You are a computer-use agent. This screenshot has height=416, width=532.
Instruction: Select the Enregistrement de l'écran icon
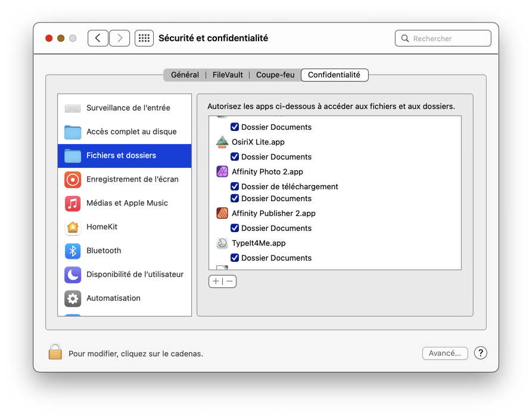pyautogui.click(x=73, y=179)
